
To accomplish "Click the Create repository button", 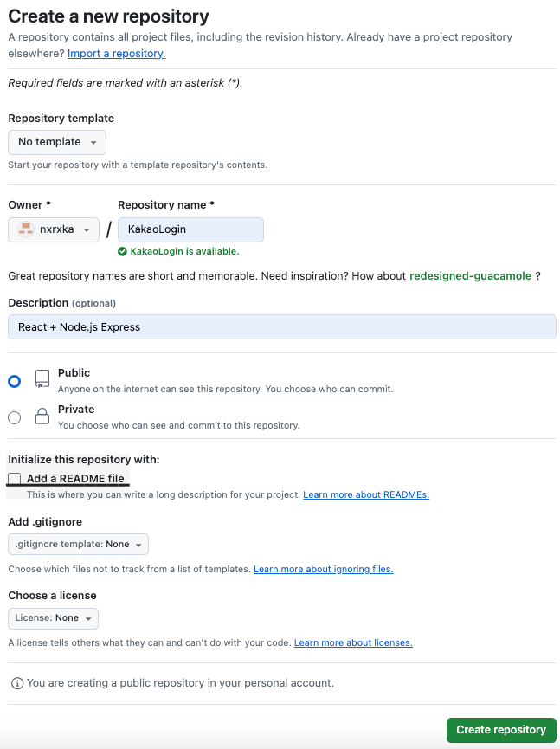I will tap(501, 730).
